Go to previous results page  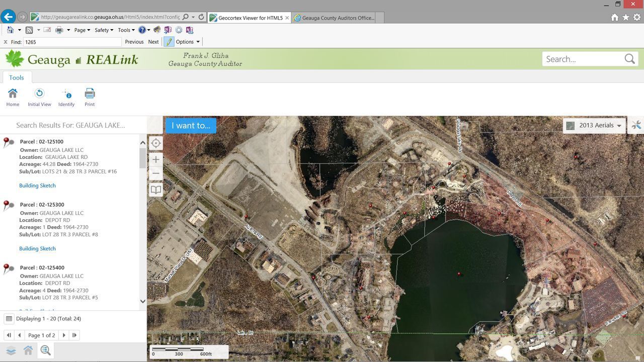coord(20,335)
